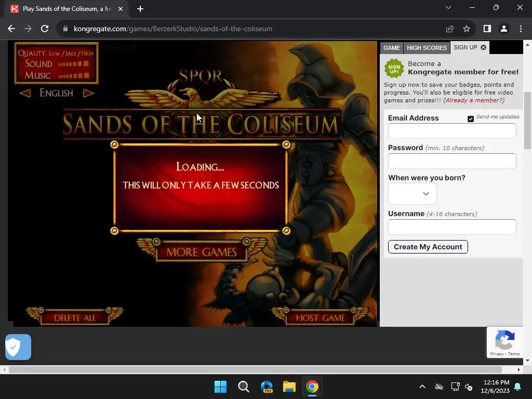Click the cloud sync tray icon
Screen dimensions: 532x399
439,387
